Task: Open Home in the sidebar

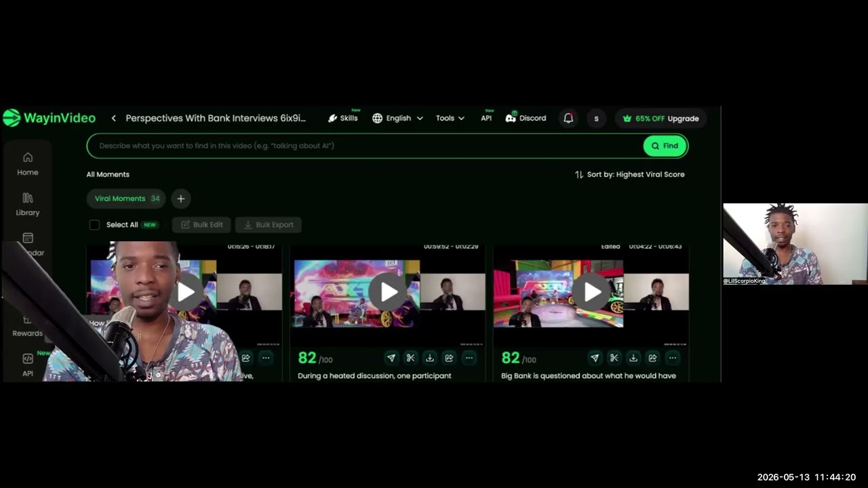Action: (x=28, y=164)
